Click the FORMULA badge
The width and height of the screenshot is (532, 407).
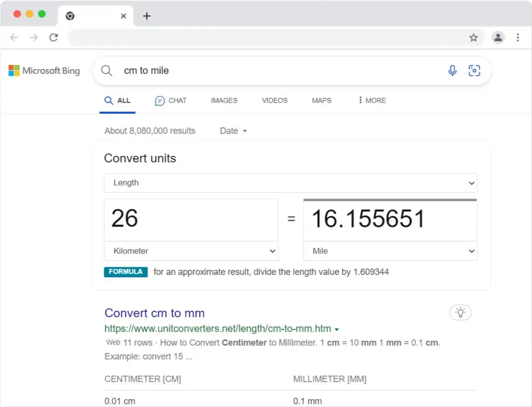click(126, 272)
